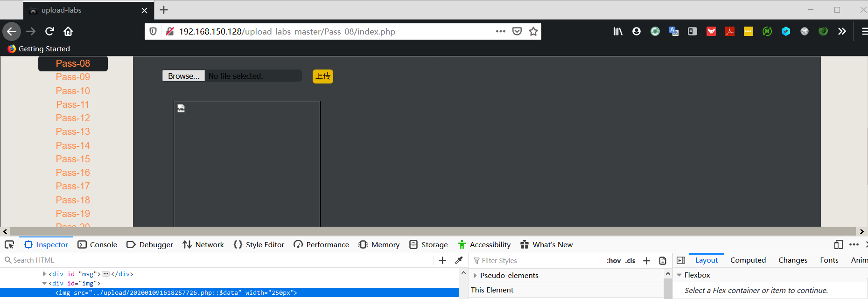The image size is (868, 299).
Task: Collapse the three-pane inspector toggle
Action: [681, 260]
